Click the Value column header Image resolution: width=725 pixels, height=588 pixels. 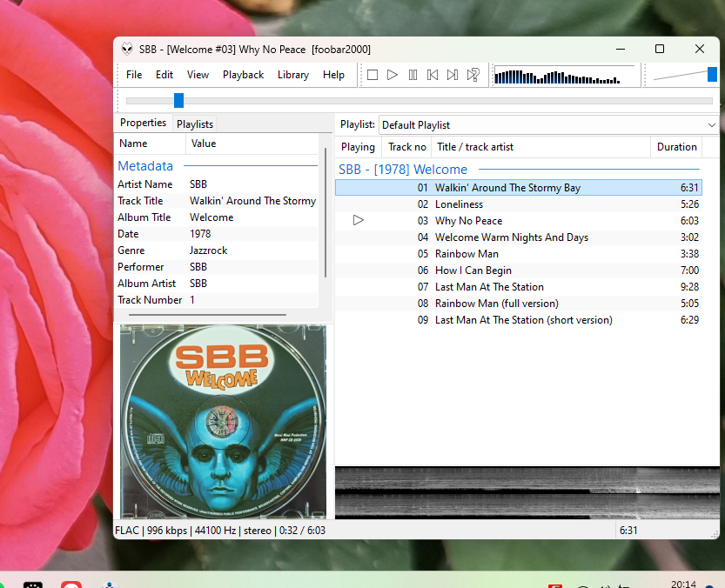click(x=252, y=144)
